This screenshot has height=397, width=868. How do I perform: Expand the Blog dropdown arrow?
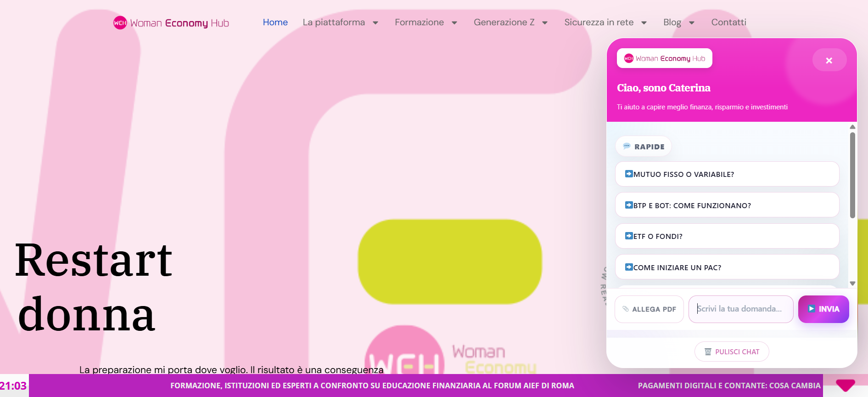point(692,23)
